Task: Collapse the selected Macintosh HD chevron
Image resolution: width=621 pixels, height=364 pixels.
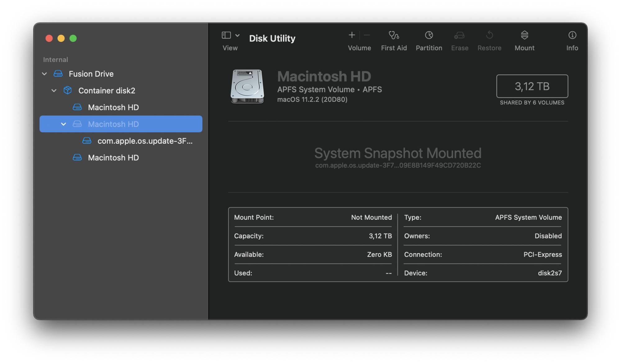Action: [x=63, y=124]
